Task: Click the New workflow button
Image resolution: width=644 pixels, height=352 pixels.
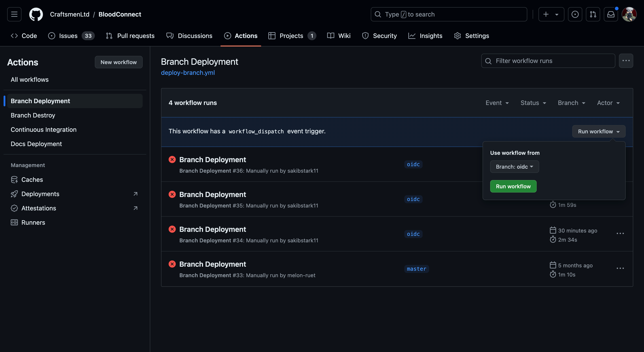Action: coord(119,62)
